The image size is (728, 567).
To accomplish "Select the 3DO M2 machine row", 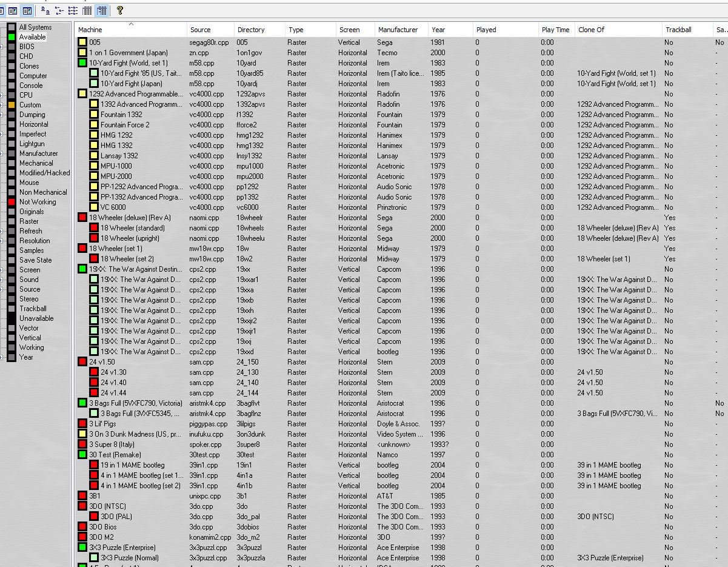I will click(400, 537).
